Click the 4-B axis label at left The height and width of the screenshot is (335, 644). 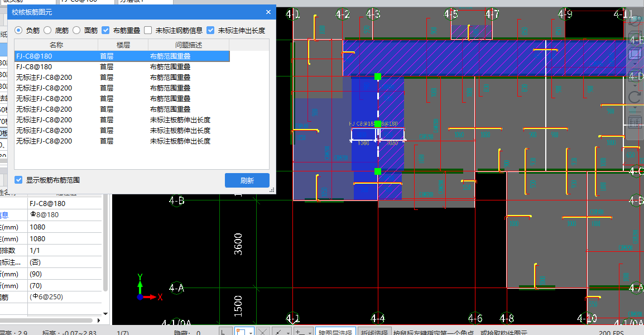tap(176, 200)
